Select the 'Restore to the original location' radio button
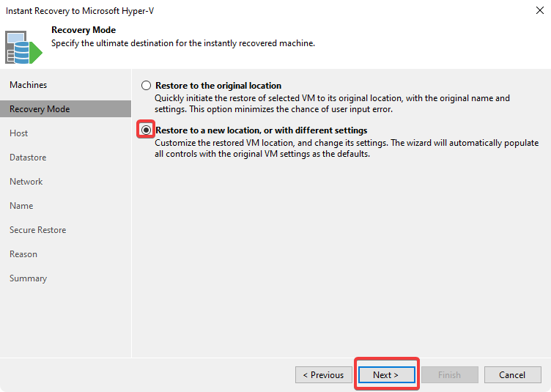The height and width of the screenshot is (392, 551). (x=147, y=86)
